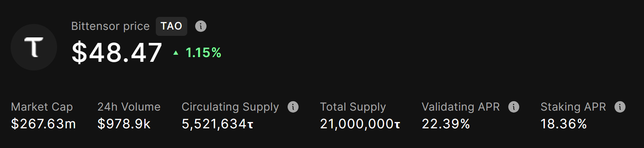Viewport: 644px width, 148px height.
Task: Click the Bittensor price label
Action: click(111, 26)
